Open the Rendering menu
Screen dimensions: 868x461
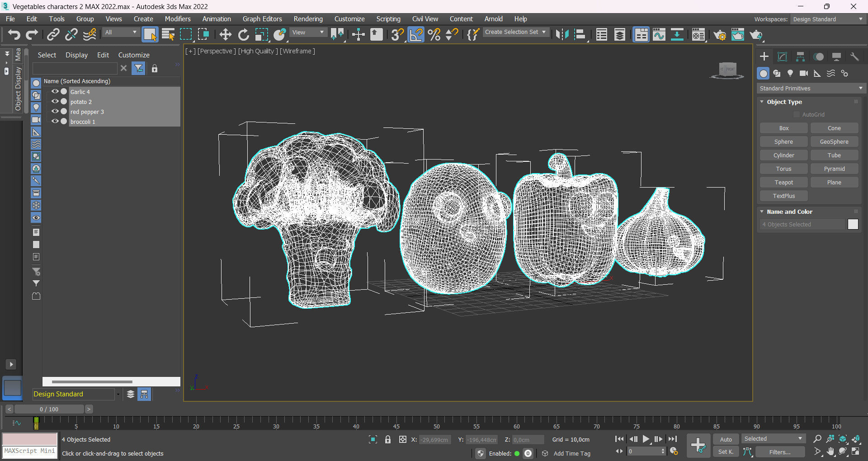click(308, 19)
